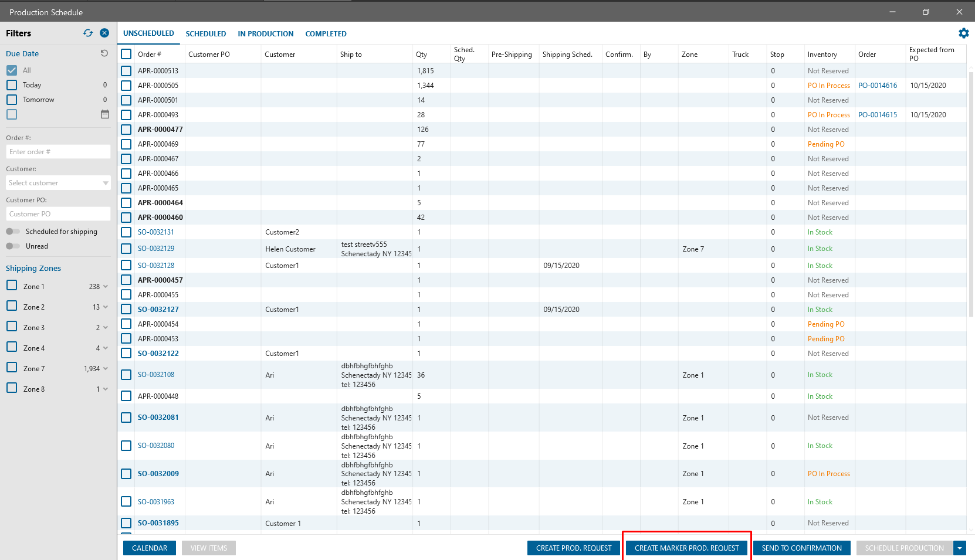Select the Zone 3 shipping zone checkbox

[12, 327]
